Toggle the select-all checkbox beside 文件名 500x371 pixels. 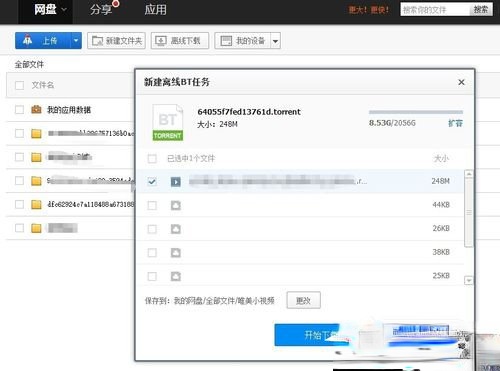pos(20,85)
